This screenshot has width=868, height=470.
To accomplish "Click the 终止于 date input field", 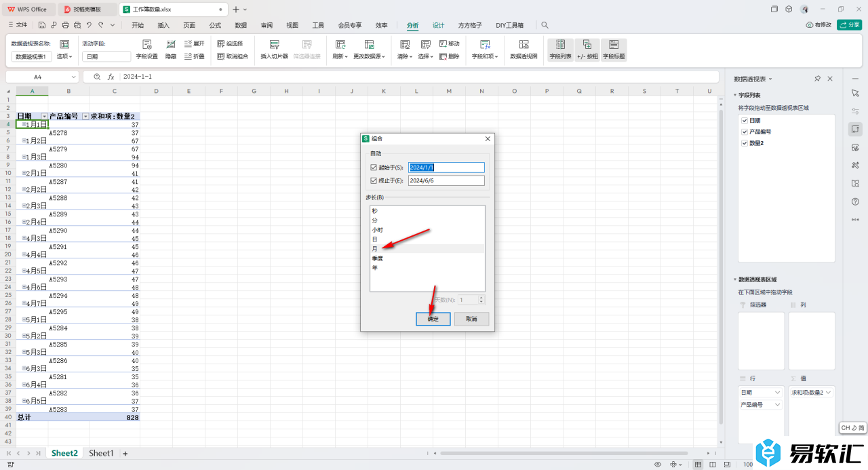I will [x=446, y=181].
